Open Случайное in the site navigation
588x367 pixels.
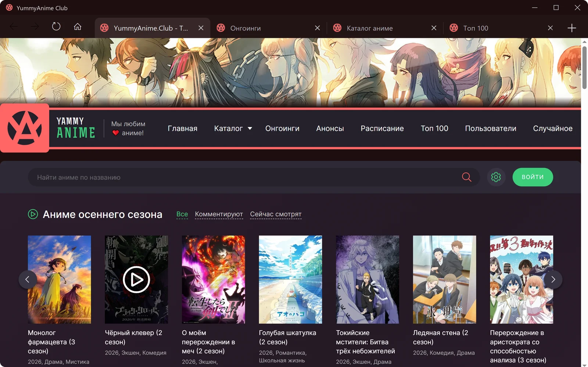(x=553, y=129)
